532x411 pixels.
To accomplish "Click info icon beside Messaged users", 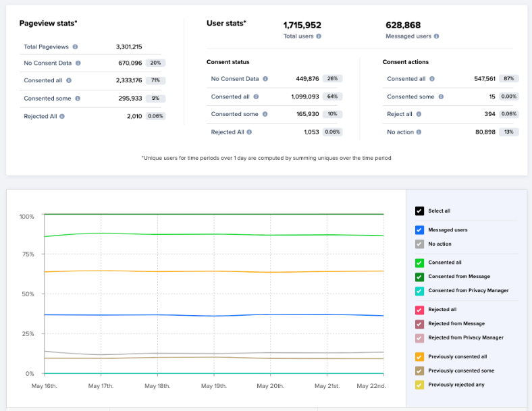I will [x=437, y=36].
